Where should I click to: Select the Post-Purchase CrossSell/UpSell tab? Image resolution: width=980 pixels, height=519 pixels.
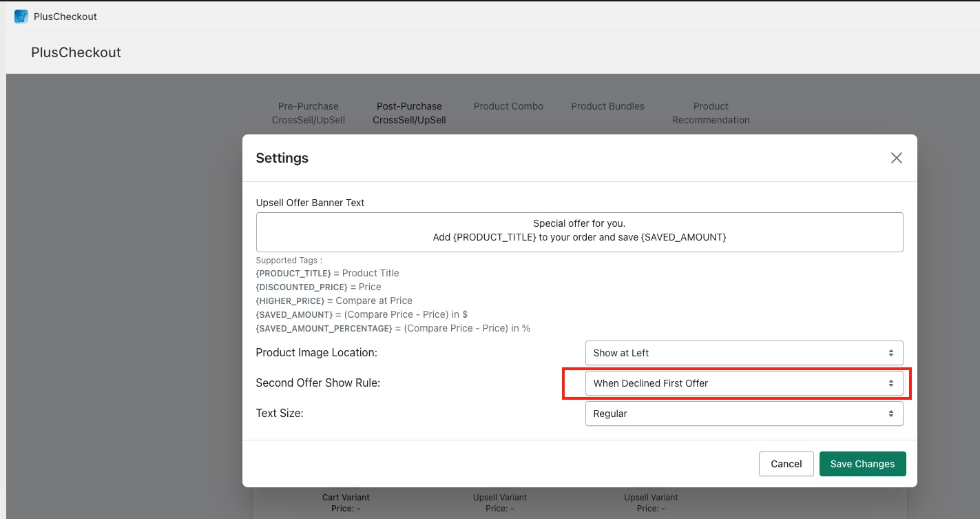click(x=409, y=113)
